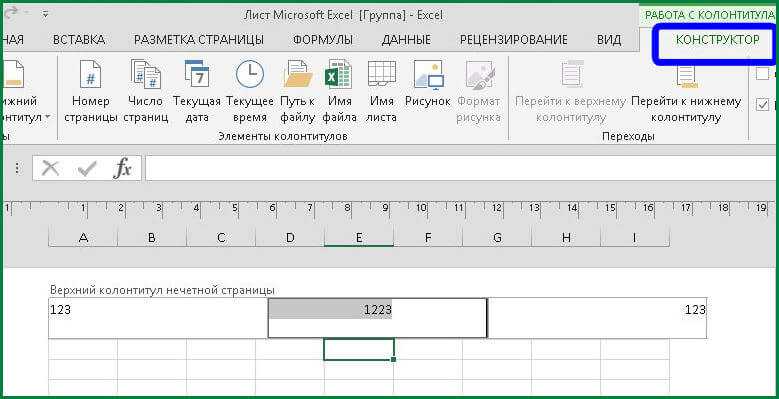The width and height of the screenshot is (779, 399).
Task: Select column G header
Action: coord(497,238)
